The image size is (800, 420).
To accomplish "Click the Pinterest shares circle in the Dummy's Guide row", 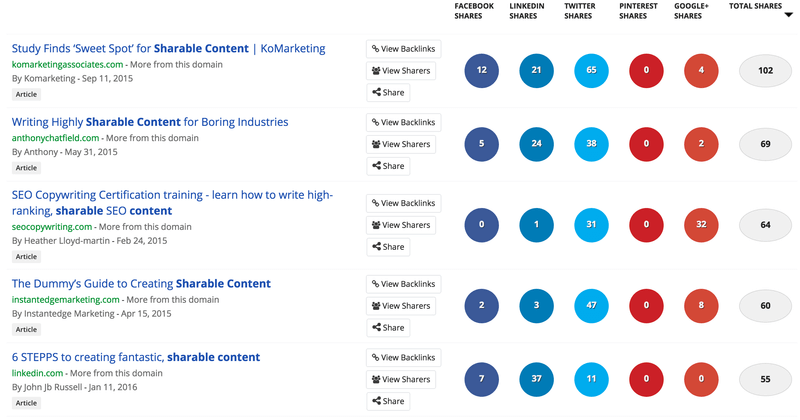I will click(646, 306).
